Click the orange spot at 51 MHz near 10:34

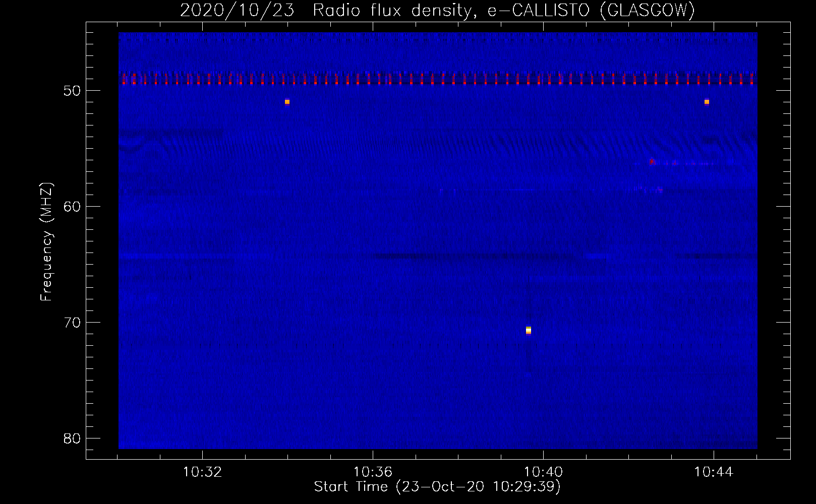pyautogui.click(x=287, y=102)
